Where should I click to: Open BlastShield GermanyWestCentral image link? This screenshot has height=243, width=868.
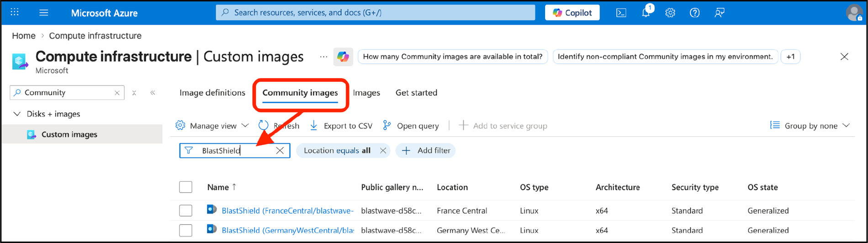point(288,230)
